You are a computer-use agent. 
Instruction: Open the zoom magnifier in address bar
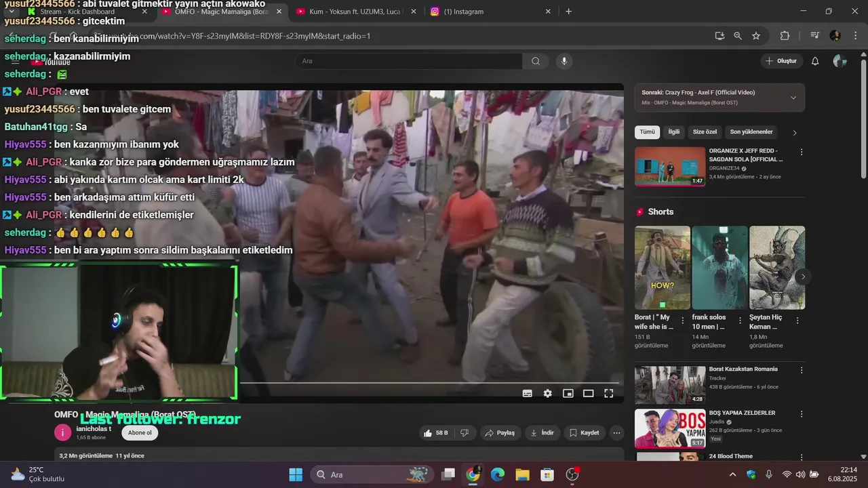[738, 36]
